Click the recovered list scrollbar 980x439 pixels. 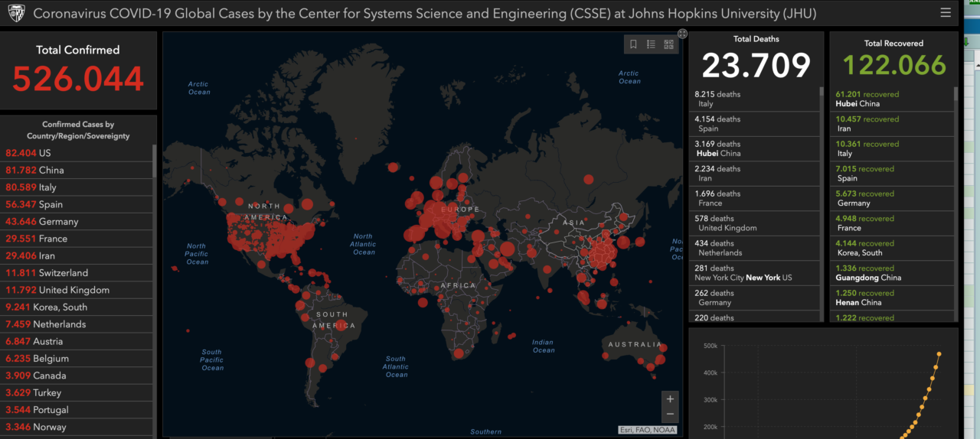(x=955, y=94)
